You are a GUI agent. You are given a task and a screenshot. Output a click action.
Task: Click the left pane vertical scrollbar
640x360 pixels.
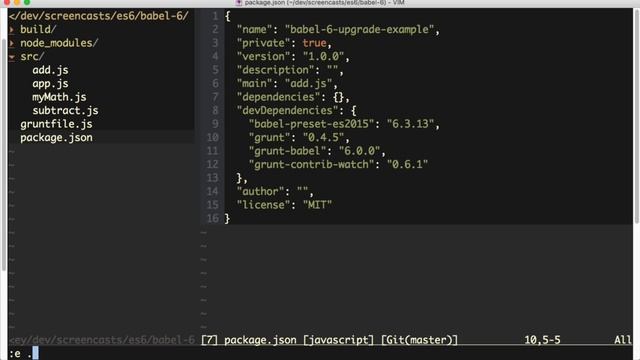point(4,155)
